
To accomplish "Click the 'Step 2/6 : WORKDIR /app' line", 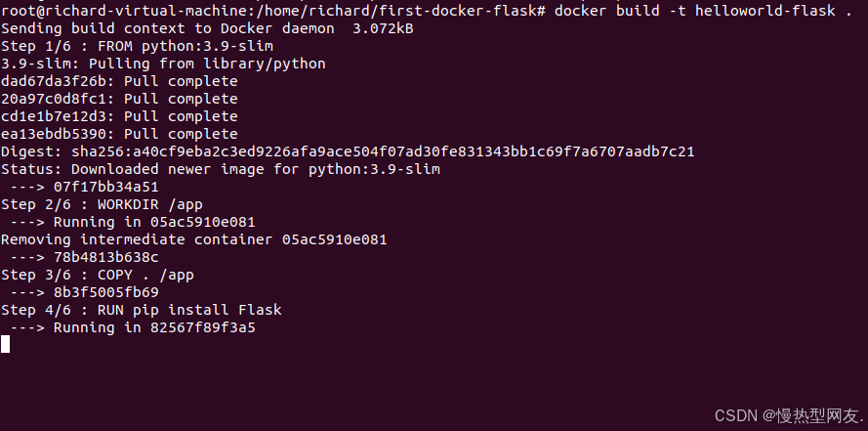I will click(x=102, y=204).
